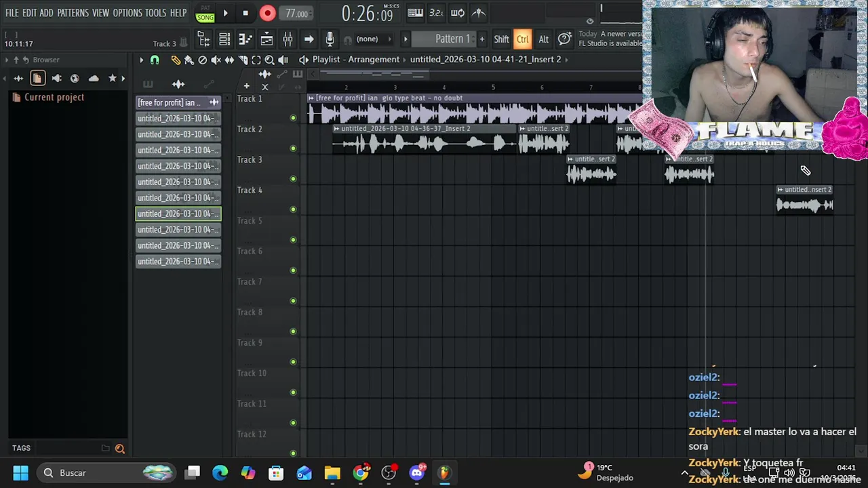This screenshot has width=868, height=488.
Task: Toggle the PAT/SONG mode switch
Action: pyautogui.click(x=205, y=13)
